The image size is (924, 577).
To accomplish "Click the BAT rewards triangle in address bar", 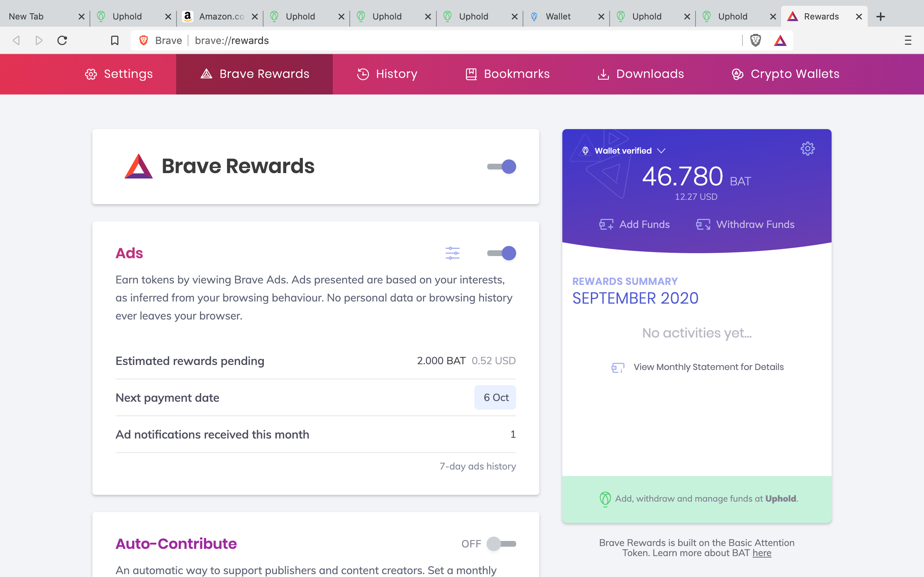I will 780,40.
